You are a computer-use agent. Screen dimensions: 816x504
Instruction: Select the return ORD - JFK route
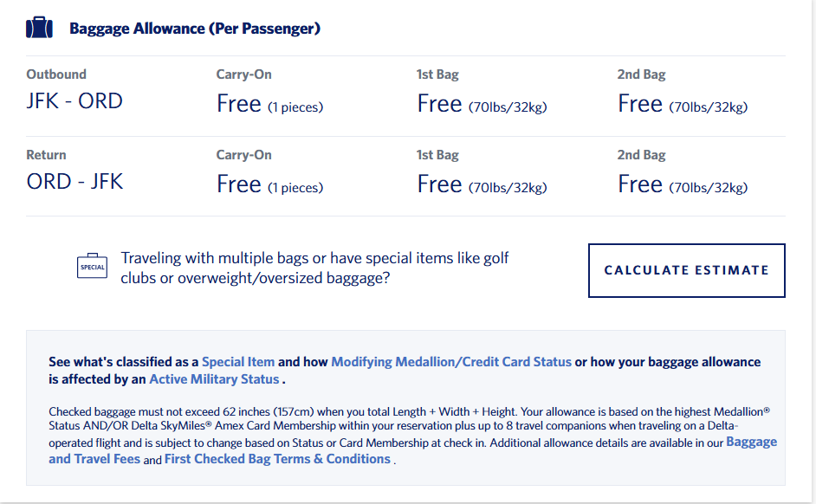[74, 182]
